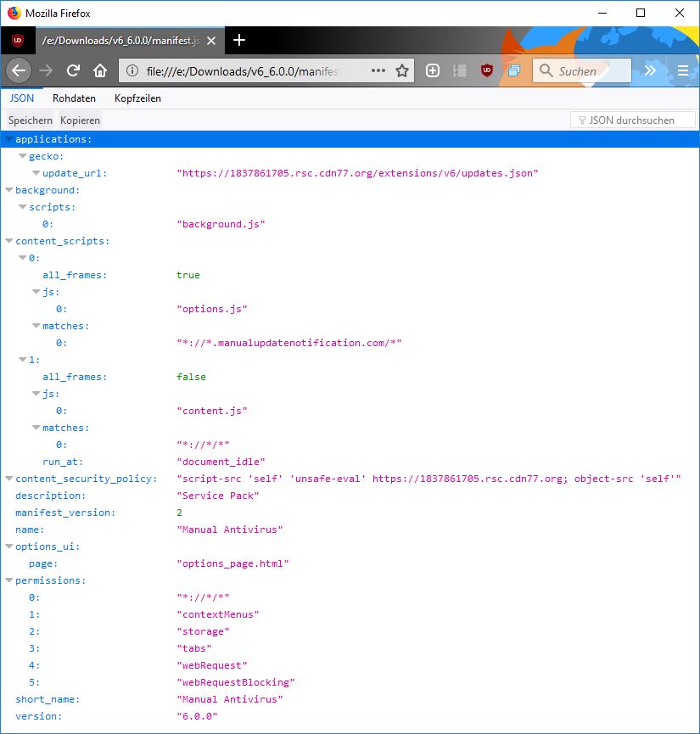Switch to the Rohdaten tab
Image resolution: width=700 pixels, height=734 pixels.
coord(74,98)
